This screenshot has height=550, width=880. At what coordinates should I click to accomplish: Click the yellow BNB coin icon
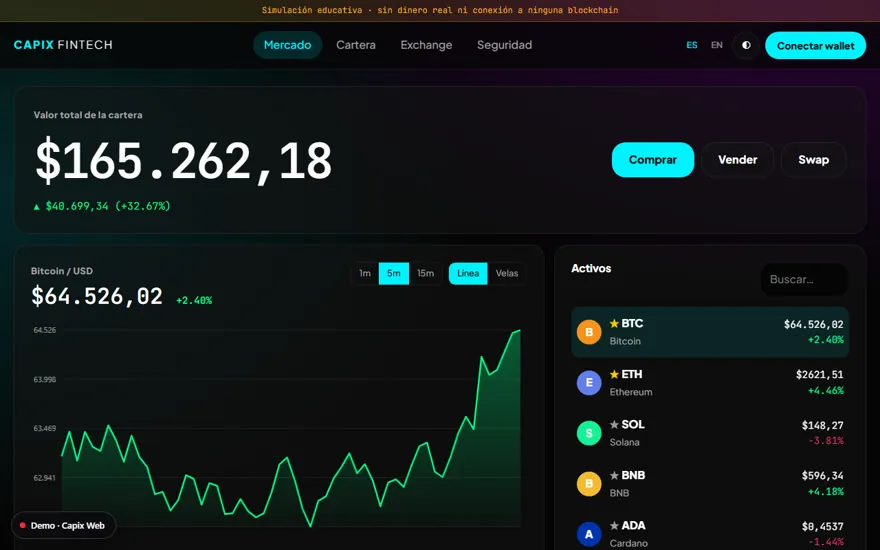[x=589, y=484]
